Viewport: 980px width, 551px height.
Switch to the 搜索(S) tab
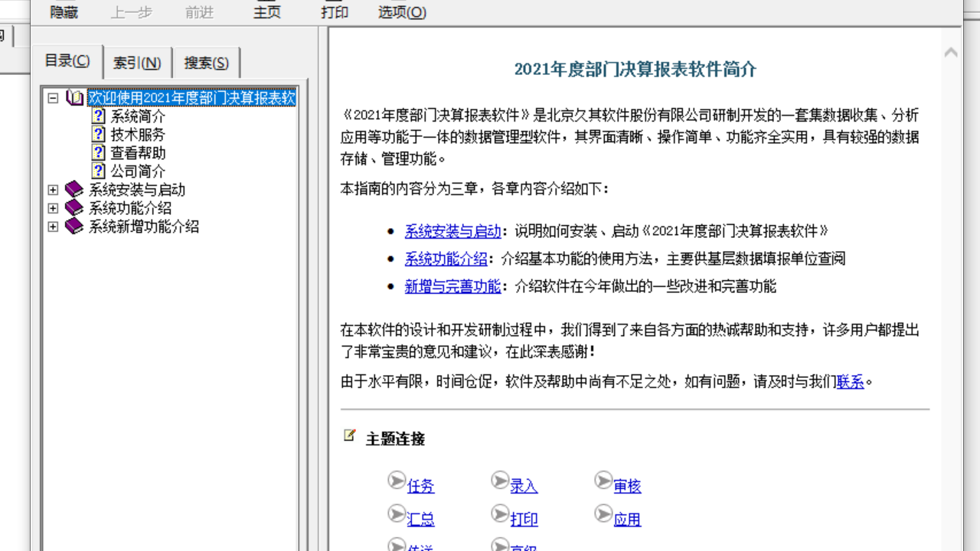point(205,63)
